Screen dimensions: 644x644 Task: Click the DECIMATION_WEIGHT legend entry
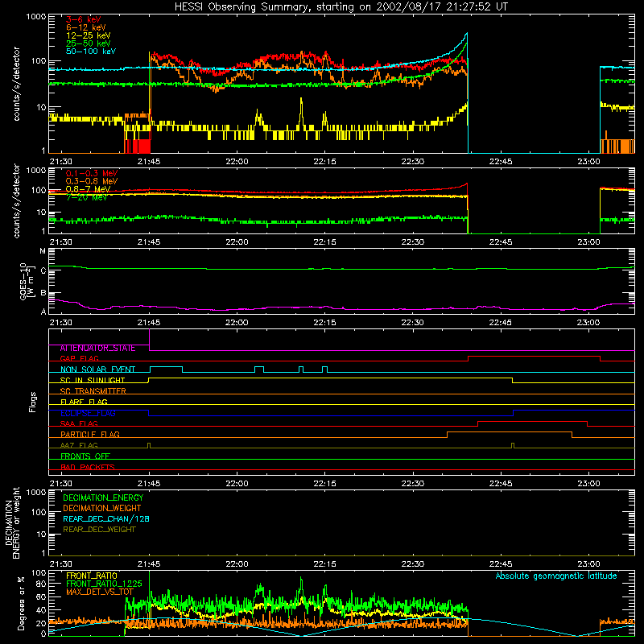click(102, 508)
